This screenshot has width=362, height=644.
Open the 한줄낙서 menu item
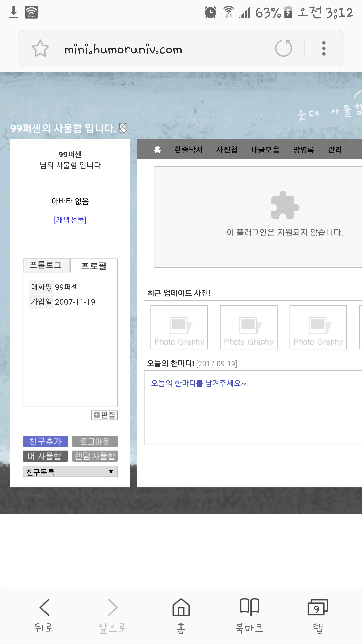click(x=188, y=150)
